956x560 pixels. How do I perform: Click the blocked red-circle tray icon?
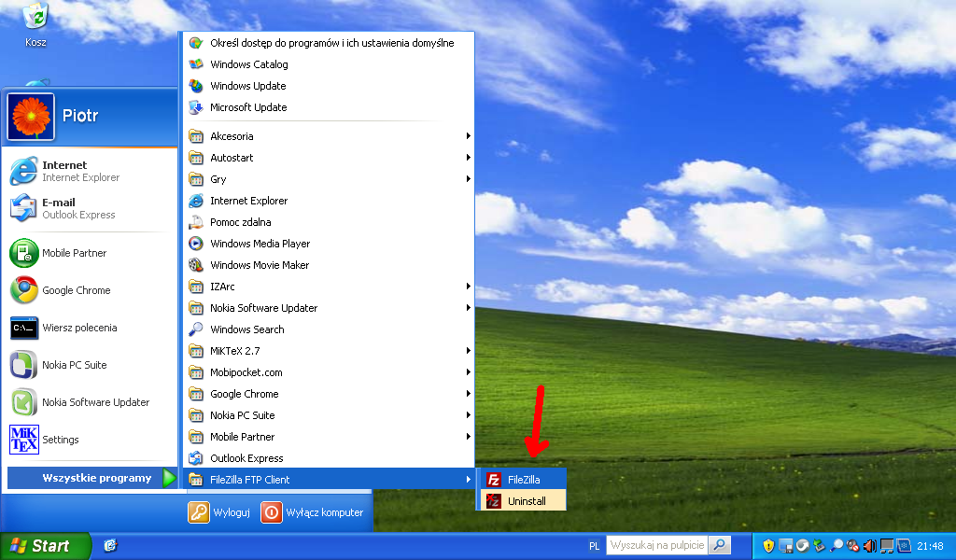(853, 546)
